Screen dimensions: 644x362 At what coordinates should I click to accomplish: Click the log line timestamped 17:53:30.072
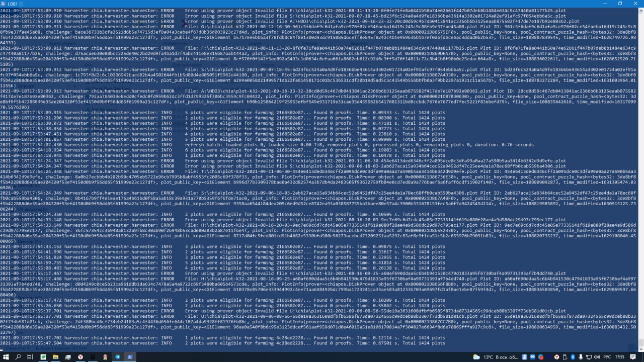(223, 123)
